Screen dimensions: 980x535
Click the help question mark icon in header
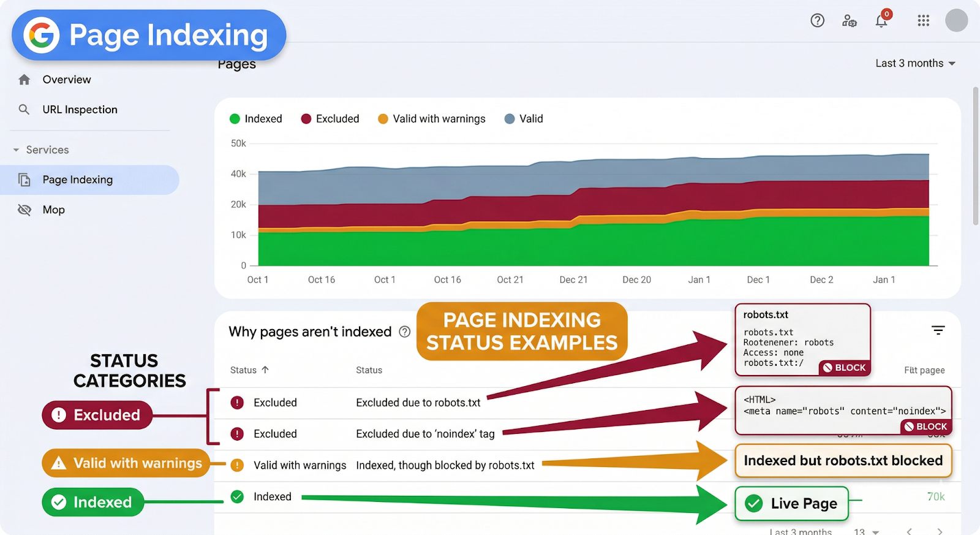pyautogui.click(x=817, y=21)
